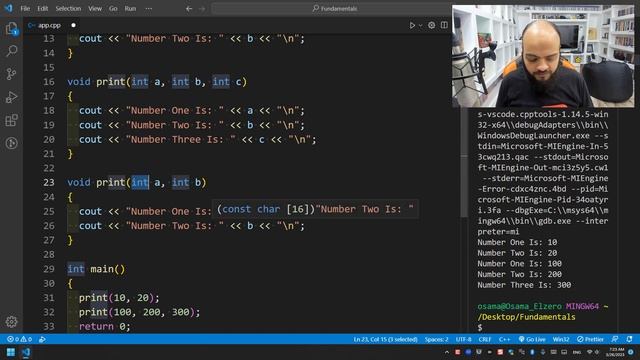Close the unsaved app.cpp tab dot

point(73,25)
